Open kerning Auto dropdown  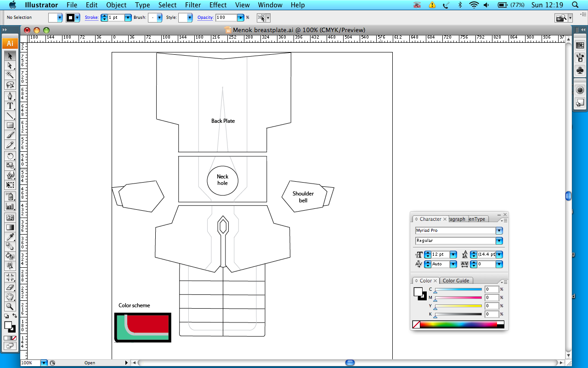click(453, 264)
